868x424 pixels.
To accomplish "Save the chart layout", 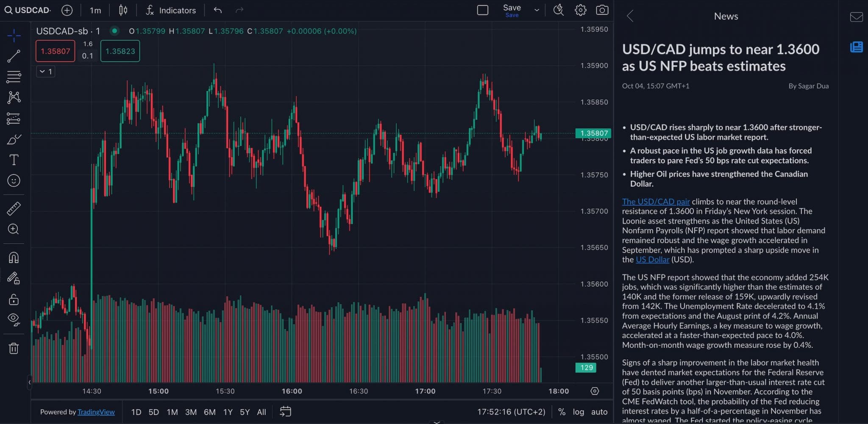I will [x=512, y=11].
